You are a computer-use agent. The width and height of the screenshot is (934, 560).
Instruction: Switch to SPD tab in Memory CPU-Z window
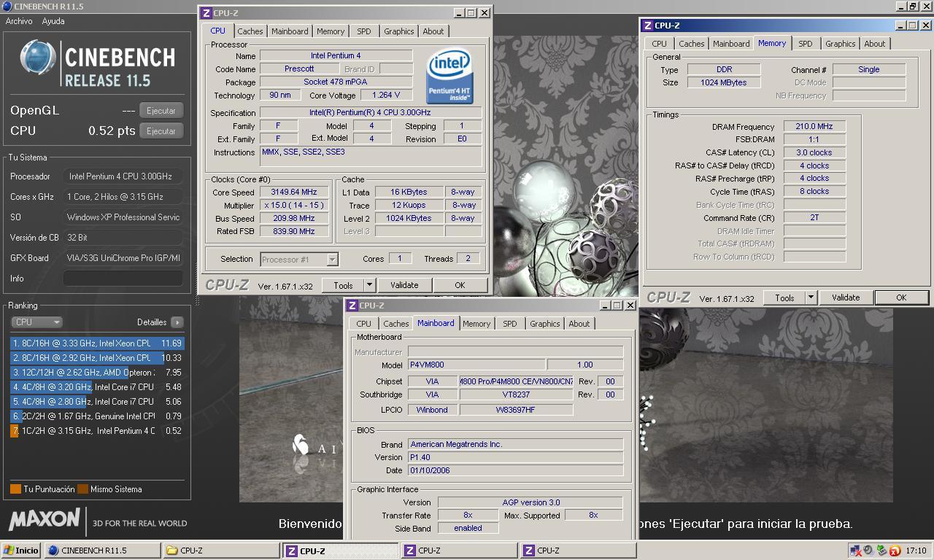tap(806, 44)
